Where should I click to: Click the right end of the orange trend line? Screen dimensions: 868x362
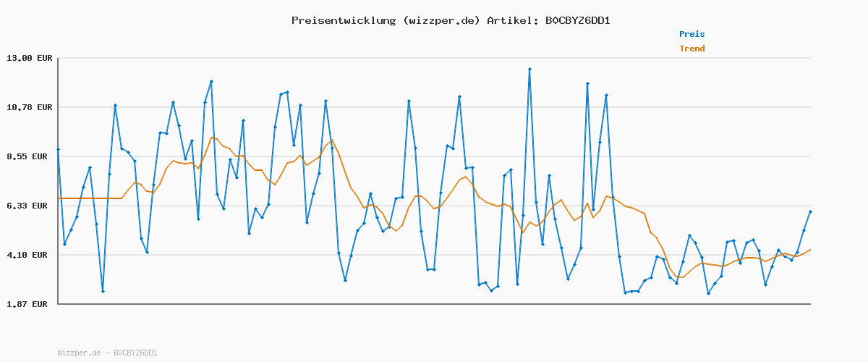tap(810, 250)
